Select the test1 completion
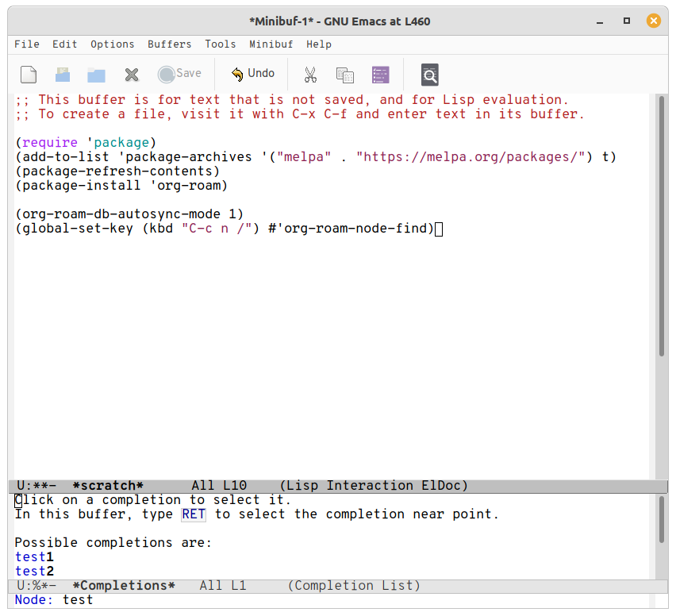Image resolution: width=676 pixels, height=616 pixels. 34,557
